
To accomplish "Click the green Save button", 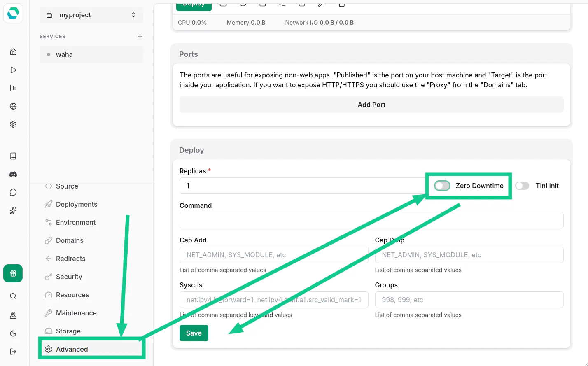I will point(194,333).
